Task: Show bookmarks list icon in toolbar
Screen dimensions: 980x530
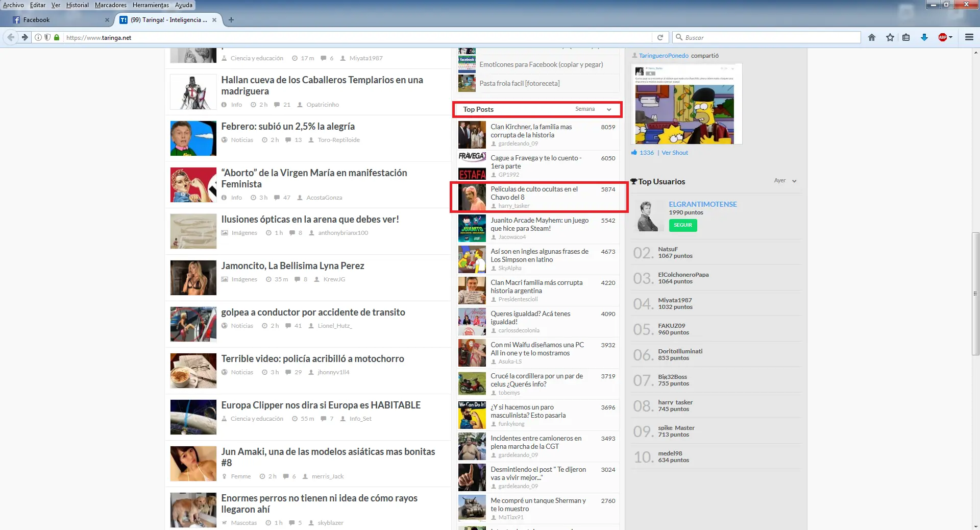Action: coord(906,37)
